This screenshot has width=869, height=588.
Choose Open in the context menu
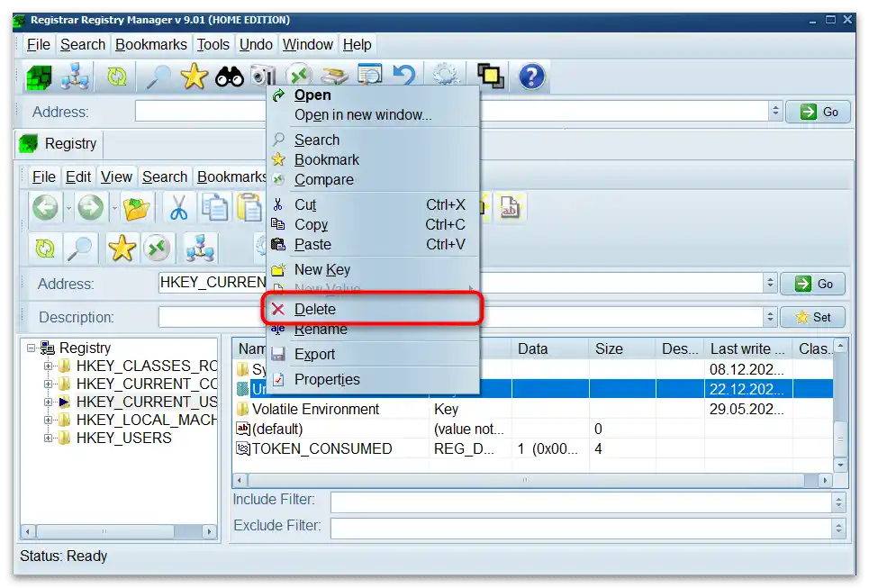pos(373,95)
